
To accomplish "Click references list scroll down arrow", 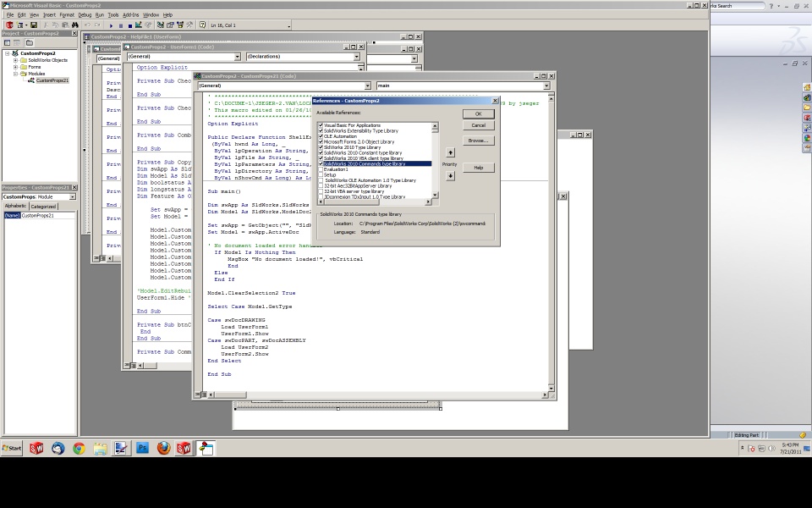I will (435, 196).
